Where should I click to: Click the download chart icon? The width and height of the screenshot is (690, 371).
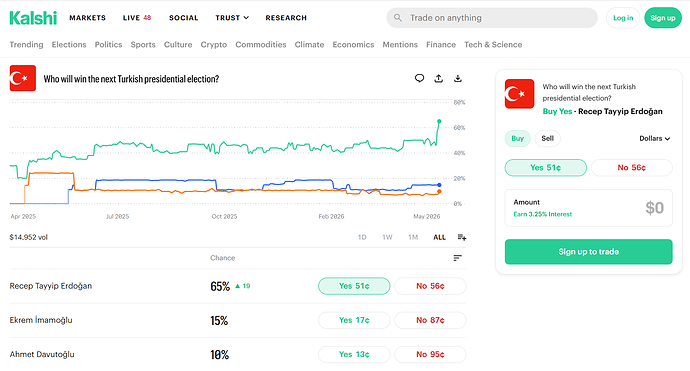[x=458, y=78]
